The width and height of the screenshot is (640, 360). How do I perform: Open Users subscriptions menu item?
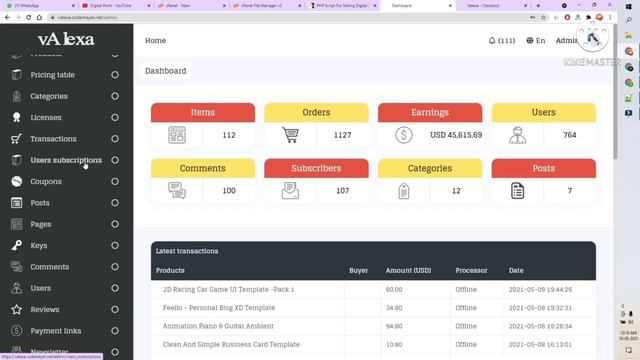[x=66, y=160]
